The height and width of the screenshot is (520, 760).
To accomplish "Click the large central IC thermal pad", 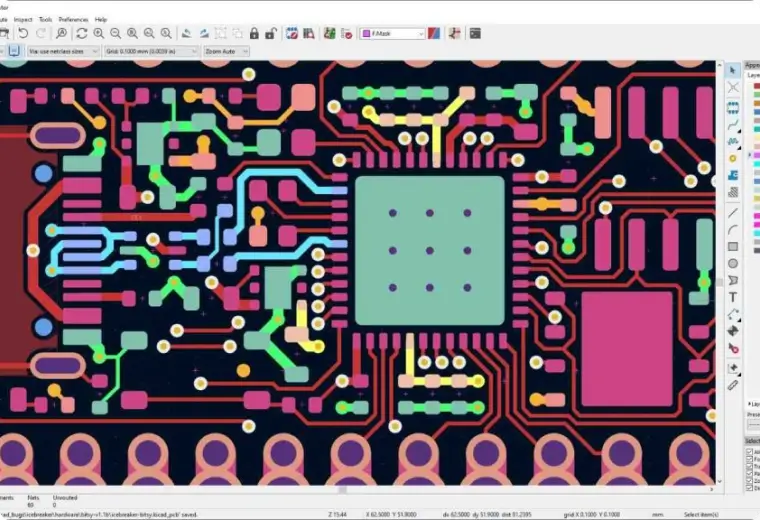I will pyautogui.click(x=430, y=251).
